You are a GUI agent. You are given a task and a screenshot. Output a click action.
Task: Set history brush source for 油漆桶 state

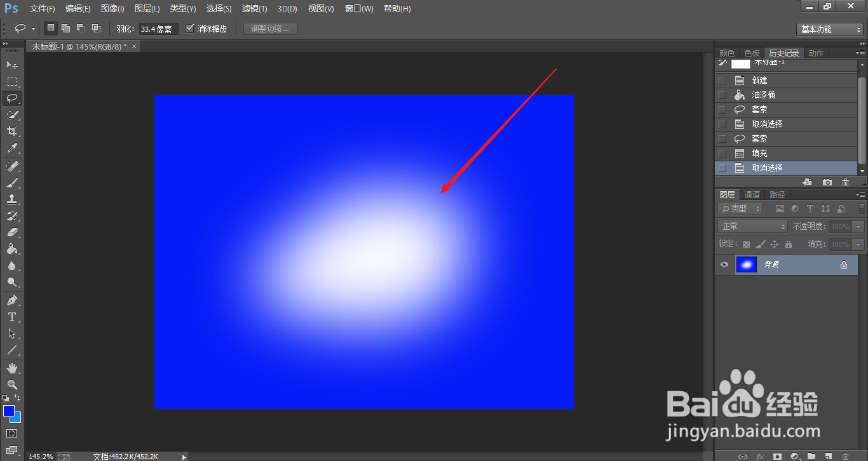pyautogui.click(x=722, y=95)
